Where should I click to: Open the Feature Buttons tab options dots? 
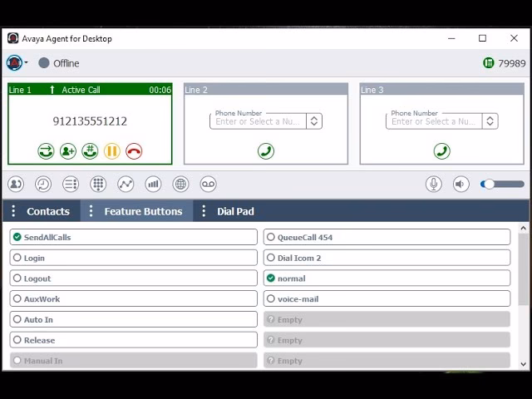(91, 211)
